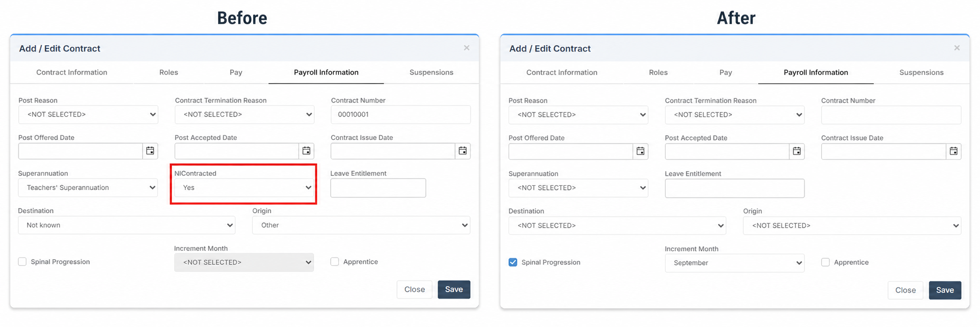Switch to Pay tab in Before dialog
Screen dimensions: 980x327
tap(236, 72)
